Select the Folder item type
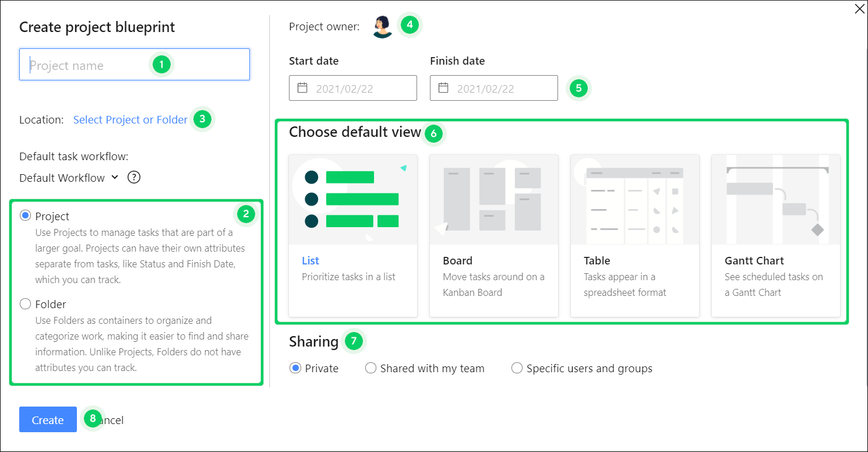This screenshot has width=868, height=452. pos(24,303)
